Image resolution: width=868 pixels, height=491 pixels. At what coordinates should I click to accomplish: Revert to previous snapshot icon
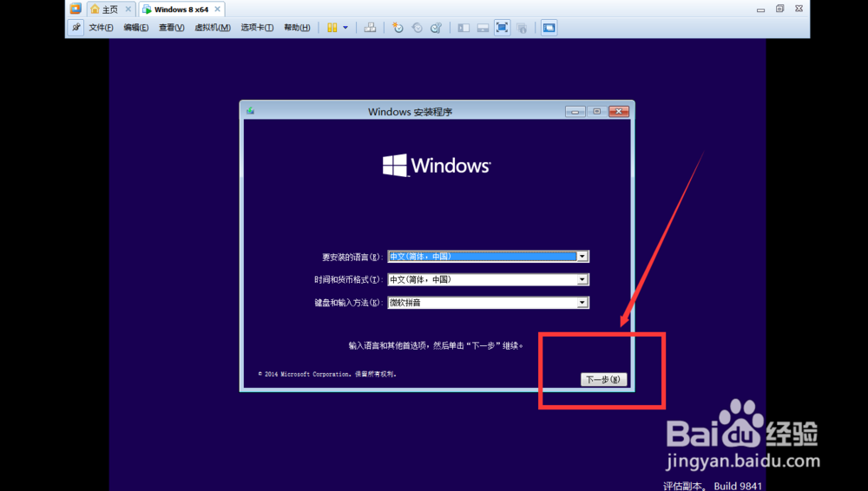[417, 28]
